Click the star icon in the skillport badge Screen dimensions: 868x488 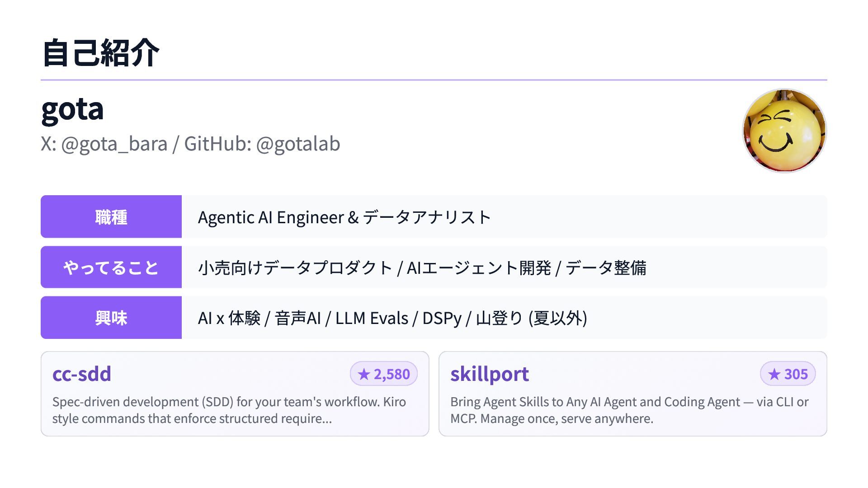(x=774, y=374)
